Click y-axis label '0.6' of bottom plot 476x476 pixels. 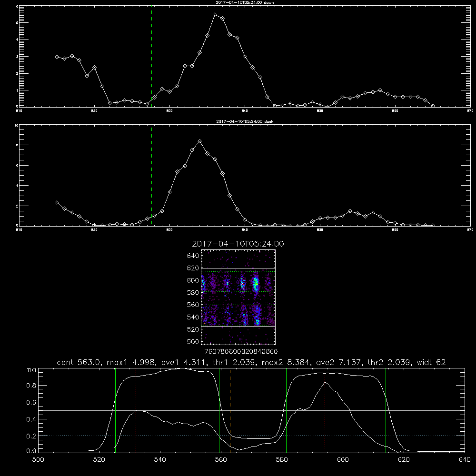(31, 402)
